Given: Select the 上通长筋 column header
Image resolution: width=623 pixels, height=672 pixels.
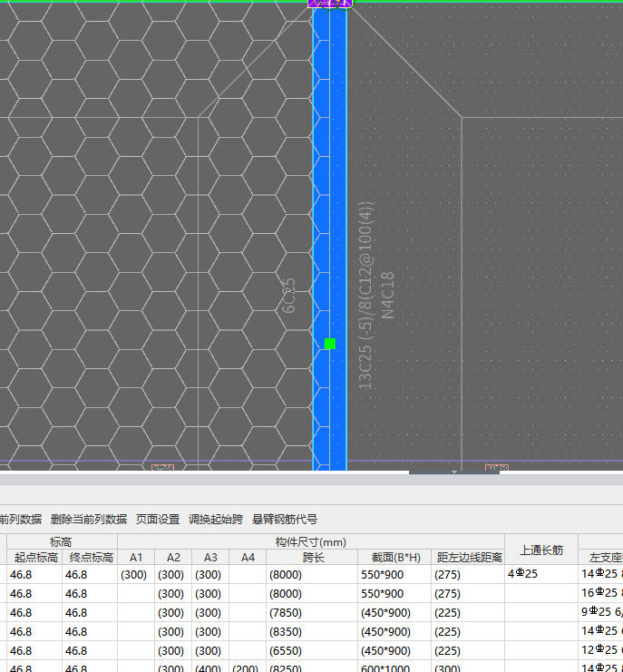Looking at the screenshot, I should (x=541, y=550).
